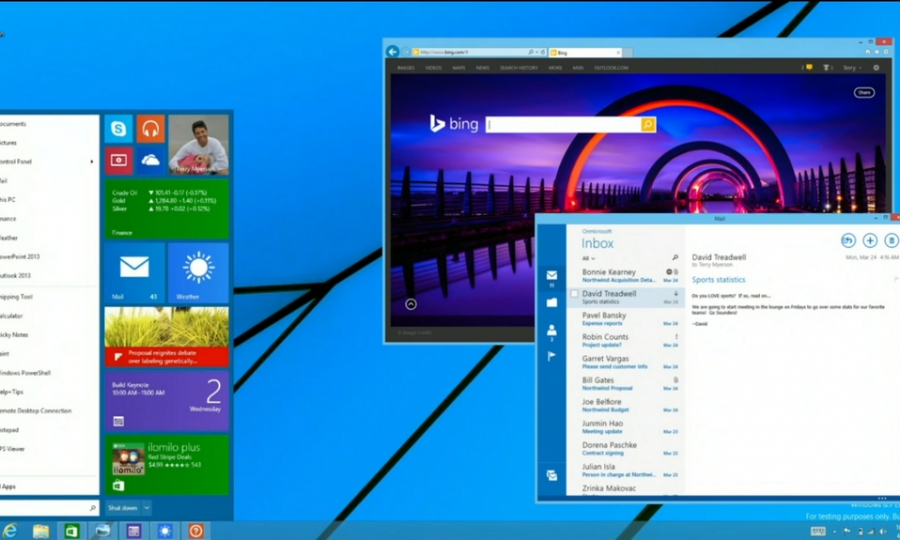Click the Shut down button
Screen dimensions: 900x540
click(x=123, y=508)
